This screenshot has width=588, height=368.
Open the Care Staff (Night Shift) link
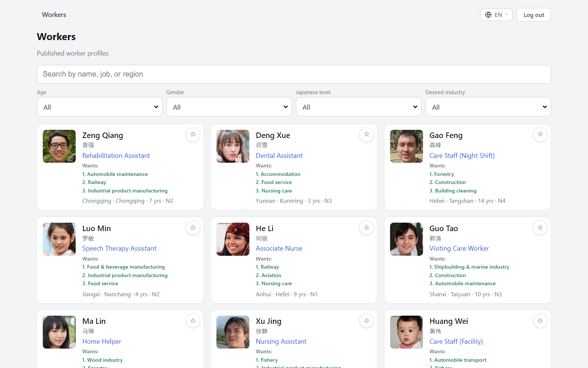(462, 156)
